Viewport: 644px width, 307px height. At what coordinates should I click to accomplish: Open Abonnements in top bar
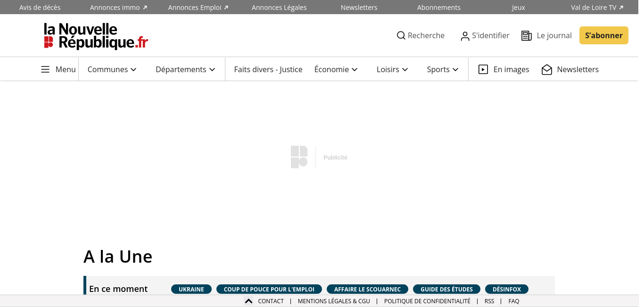(439, 8)
